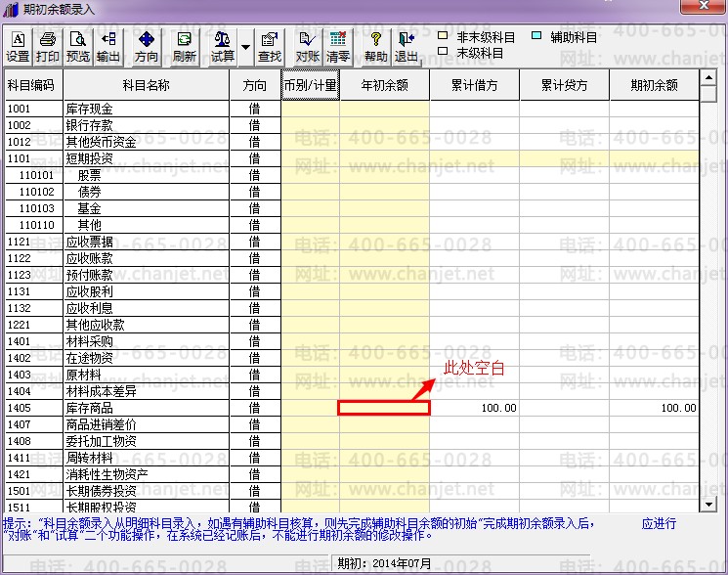Viewport: 728px width, 575px height.
Task: Select the 银行存款 row name
Action: click(90, 125)
